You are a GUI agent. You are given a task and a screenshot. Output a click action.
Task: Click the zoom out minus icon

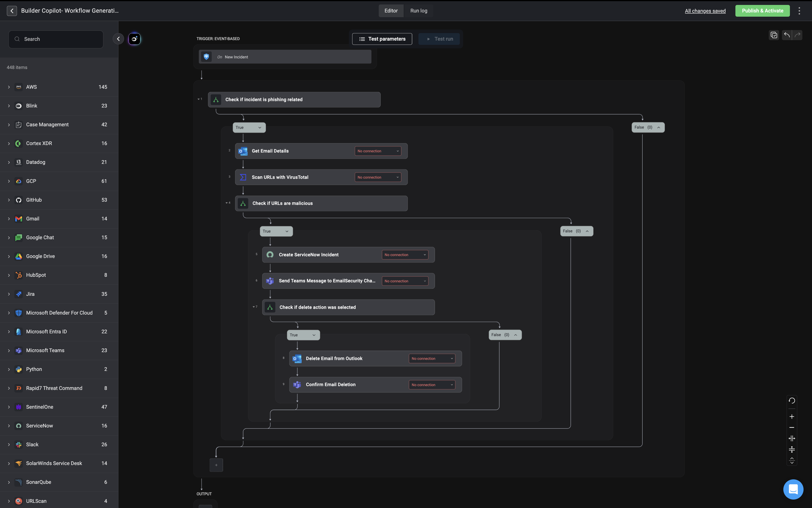pyautogui.click(x=792, y=427)
